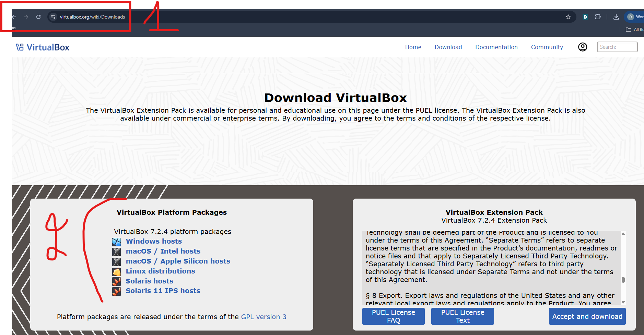Open the GPL version 3 link
644x335 pixels.
point(264,317)
